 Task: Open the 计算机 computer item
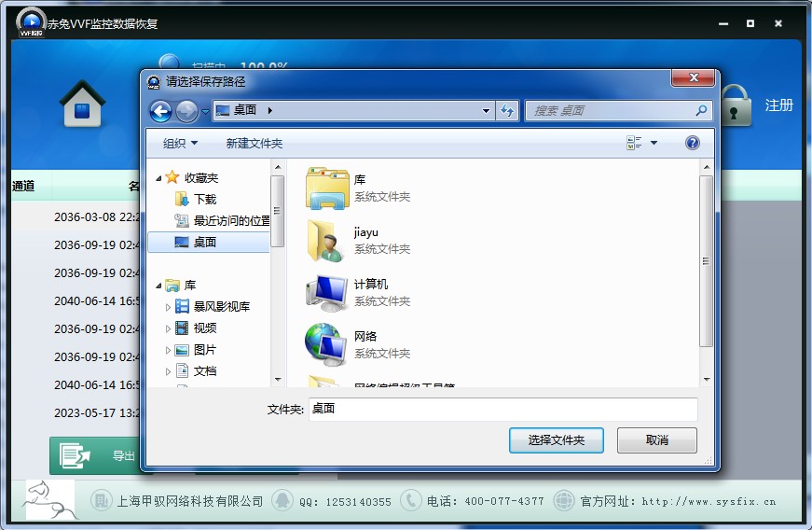point(326,292)
